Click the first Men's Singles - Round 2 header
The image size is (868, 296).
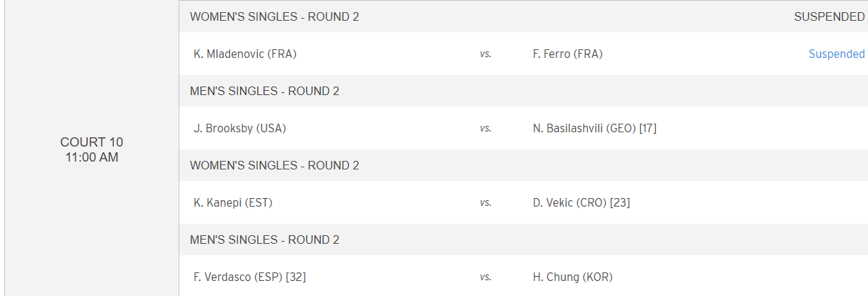pos(264,91)
